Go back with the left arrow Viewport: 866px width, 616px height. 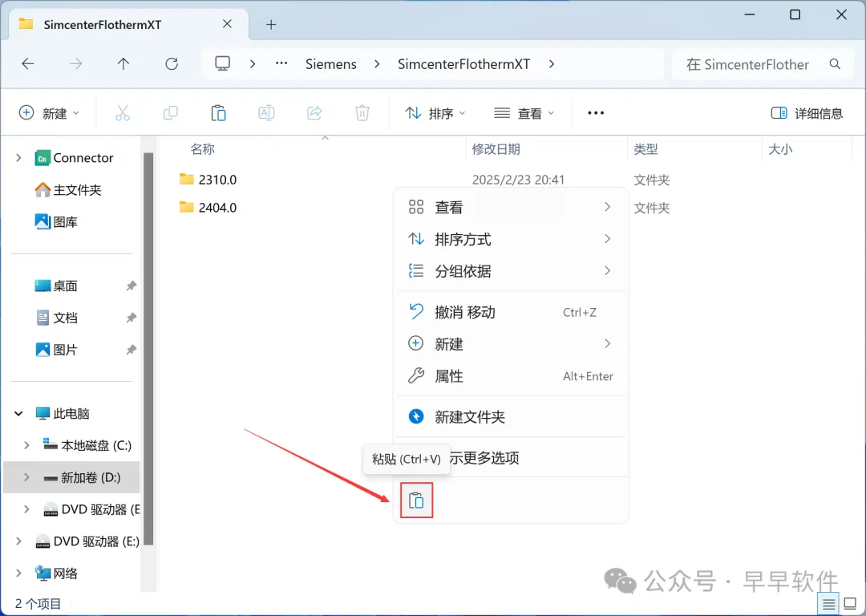(28, 64)
